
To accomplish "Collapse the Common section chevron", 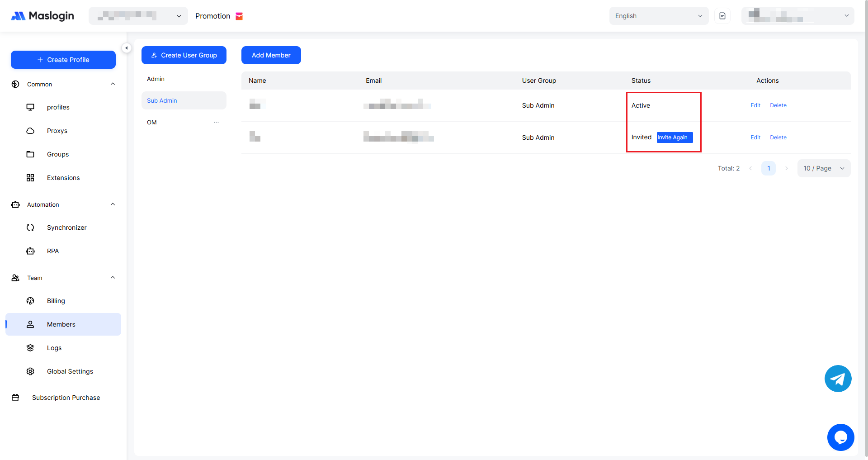I will click(113, 84).
